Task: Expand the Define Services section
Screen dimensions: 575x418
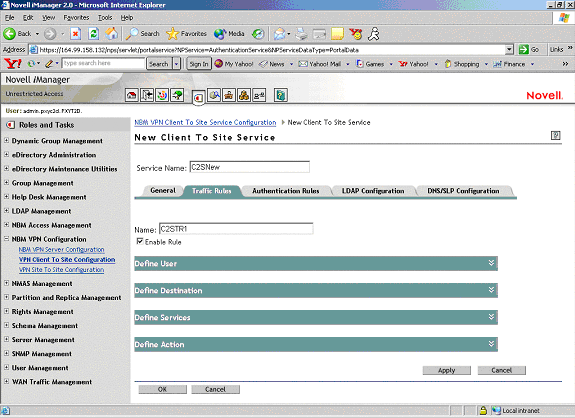Action: click(491, 317)
